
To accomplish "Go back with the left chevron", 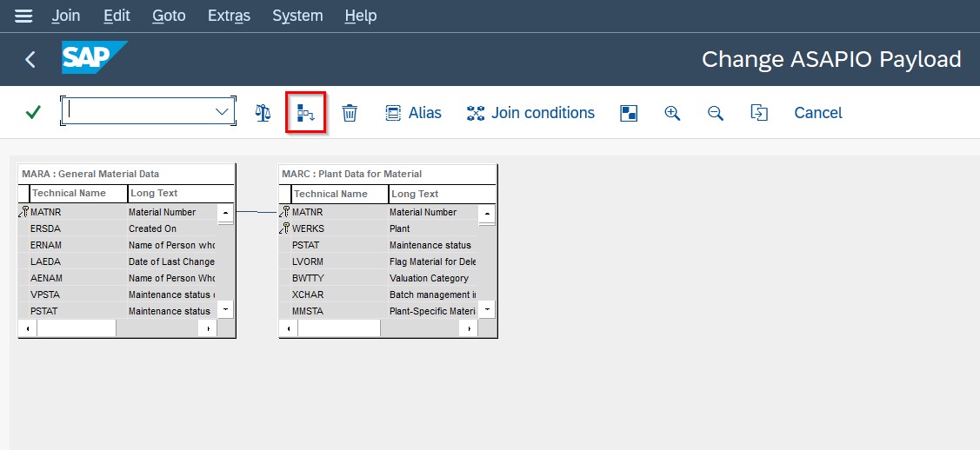I will click(30, 59).
